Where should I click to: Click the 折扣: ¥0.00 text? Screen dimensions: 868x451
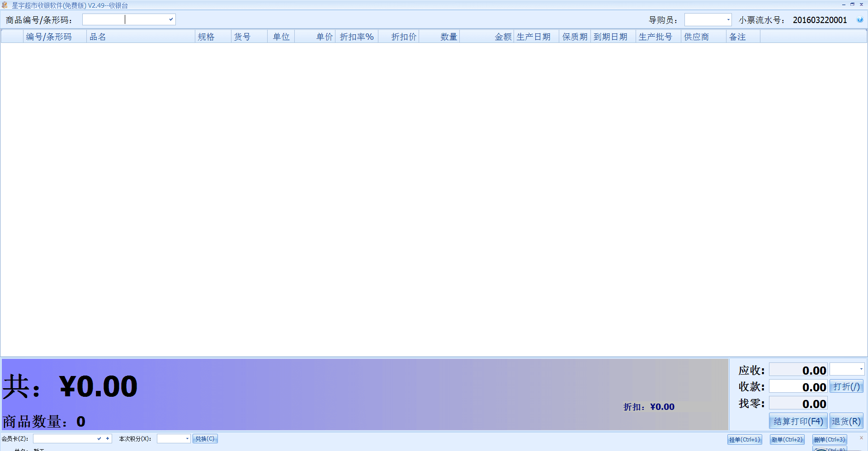(649, 407)
